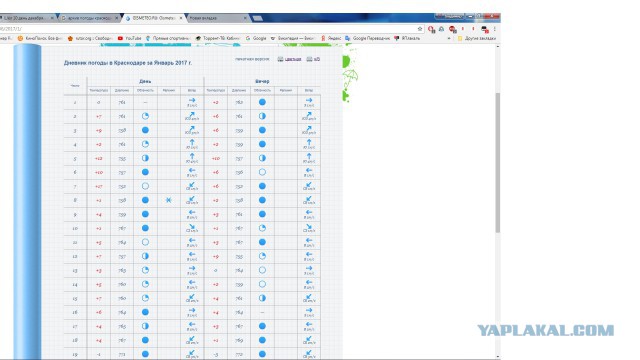Click day wind arrow icon in row 6
Image resolution: width=640 pixels, height=360 pixels.
[192, 170]
